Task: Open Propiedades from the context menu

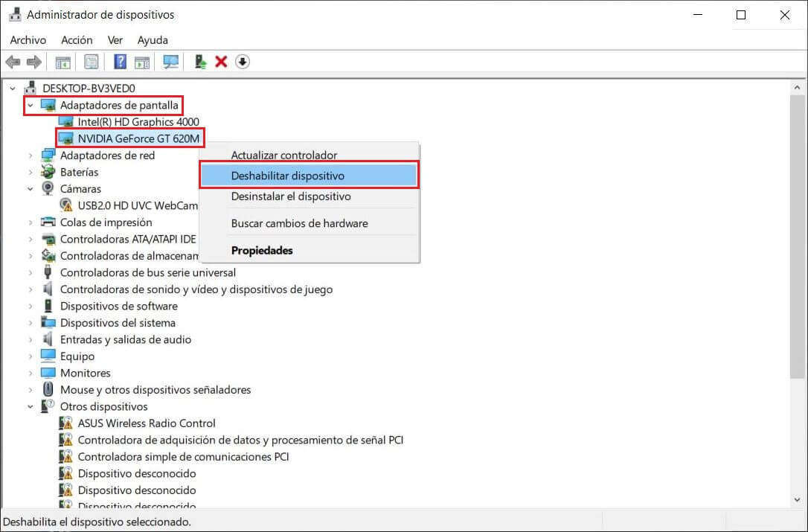Action: [310, 251]
